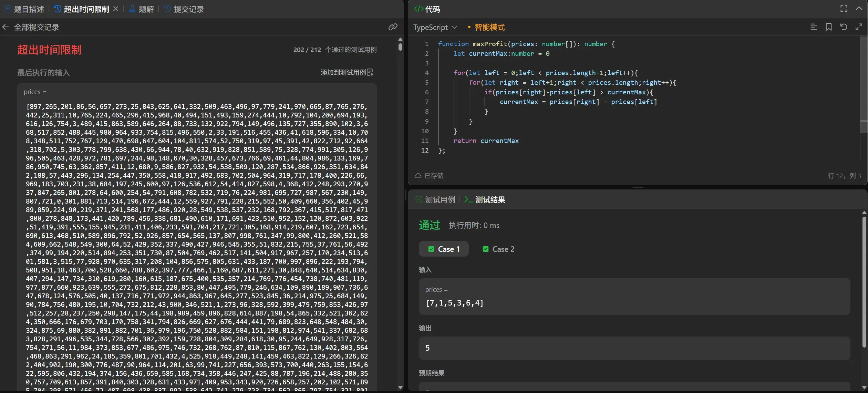Collapse code panel with up chevron
This screenshot has height=393, width=868.
859,9
